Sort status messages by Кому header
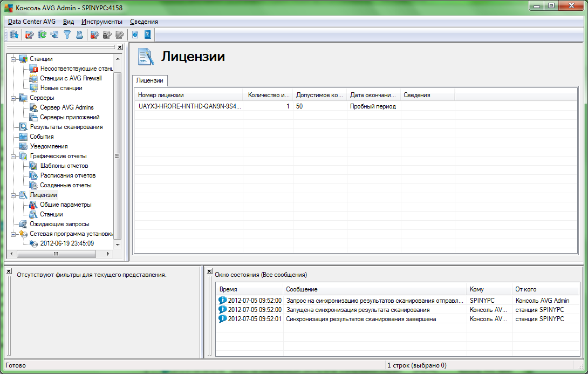 489,289
